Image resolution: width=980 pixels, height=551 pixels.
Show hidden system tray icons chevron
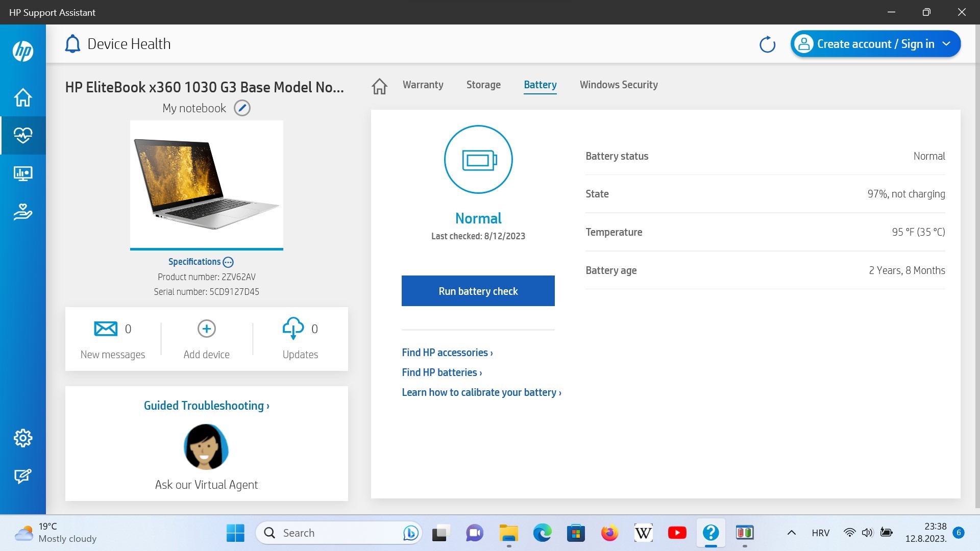(x=791, y=533)
